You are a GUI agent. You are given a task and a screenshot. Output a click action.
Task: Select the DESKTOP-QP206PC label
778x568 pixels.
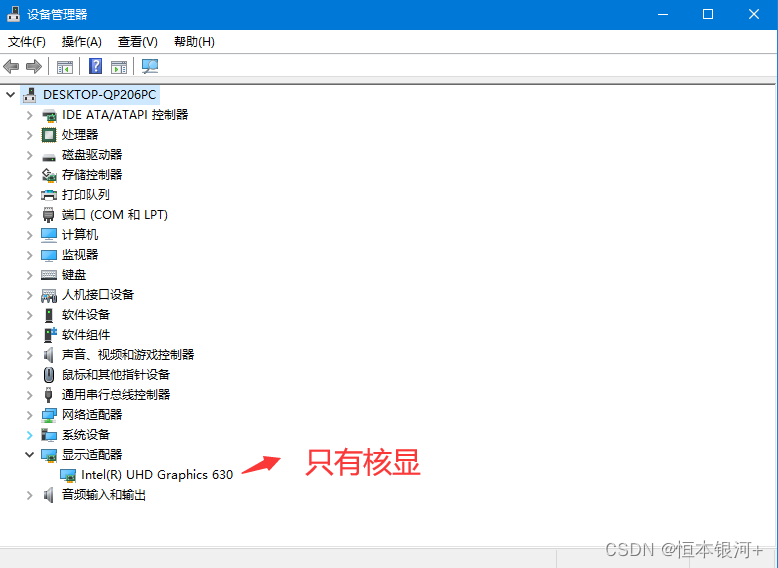(x=99, y=94)
